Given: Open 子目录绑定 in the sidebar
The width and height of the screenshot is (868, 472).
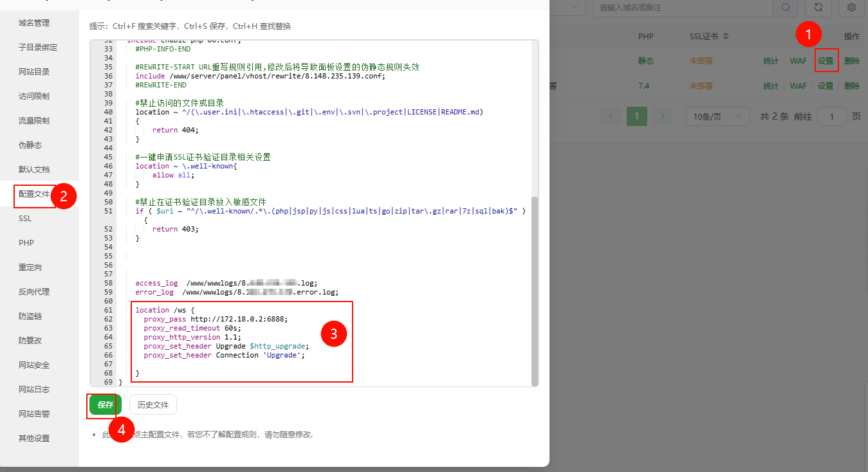Looking at the screenshot, I should click(38, 48).
